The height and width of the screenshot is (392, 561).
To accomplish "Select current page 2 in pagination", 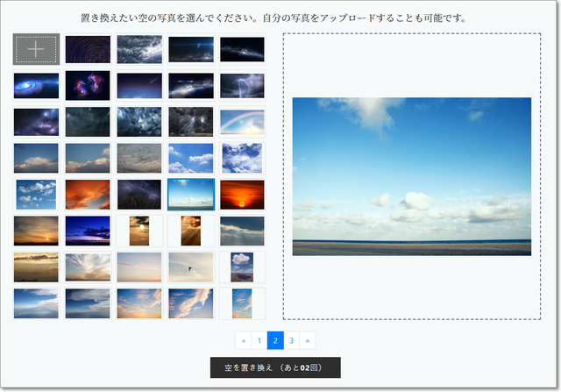I will (x=275, y=340).
